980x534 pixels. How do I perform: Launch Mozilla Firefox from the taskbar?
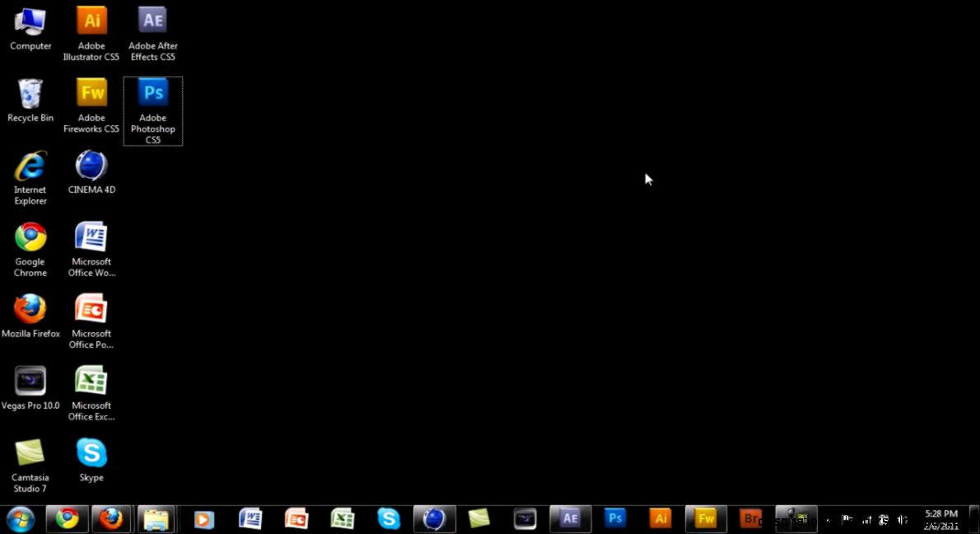click(111, 519)
